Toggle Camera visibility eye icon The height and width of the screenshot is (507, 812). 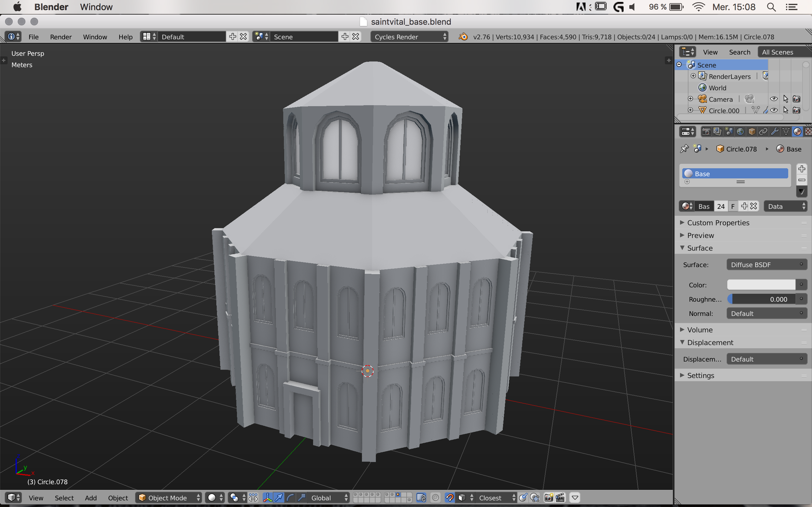(774, 99)
